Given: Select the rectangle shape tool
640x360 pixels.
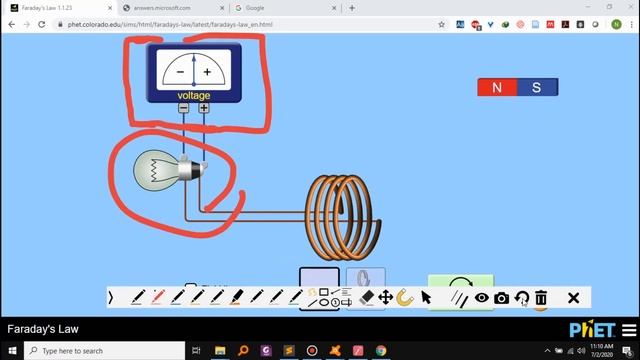Looking at the screenshot, I should point(324,292).
